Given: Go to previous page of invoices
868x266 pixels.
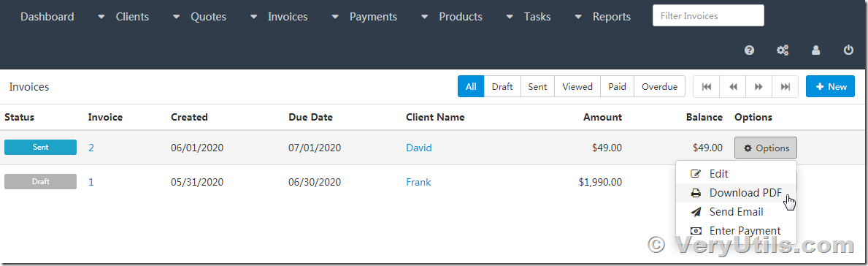Looking at the screenshot, I should point(733,86).
